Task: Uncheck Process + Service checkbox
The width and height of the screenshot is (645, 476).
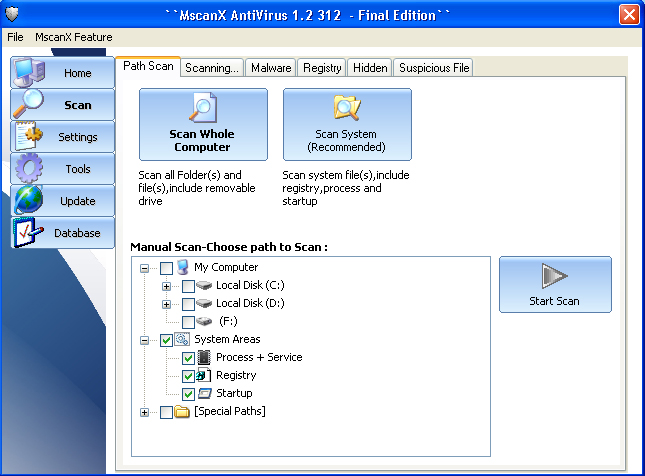Action: coord(188,358)
